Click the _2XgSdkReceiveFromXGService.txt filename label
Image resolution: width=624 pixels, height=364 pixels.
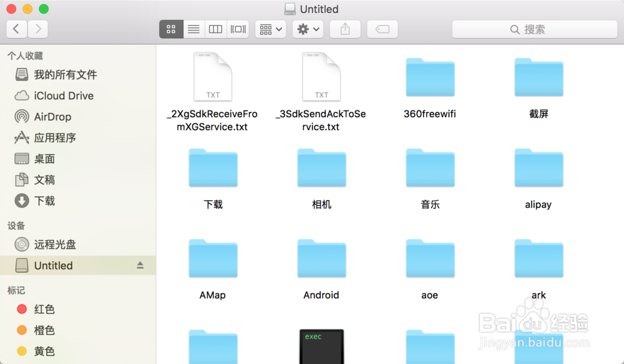tap(212, 120)
